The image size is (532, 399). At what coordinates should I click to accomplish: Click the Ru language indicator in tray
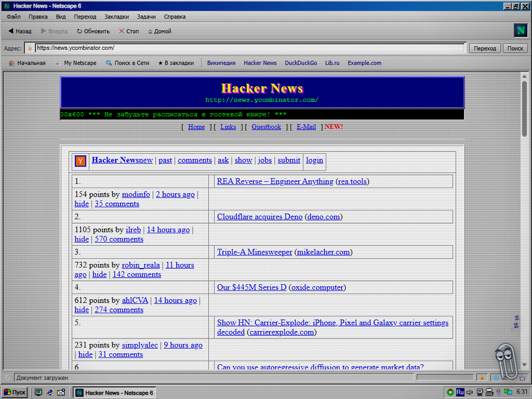tap(460, 392)
